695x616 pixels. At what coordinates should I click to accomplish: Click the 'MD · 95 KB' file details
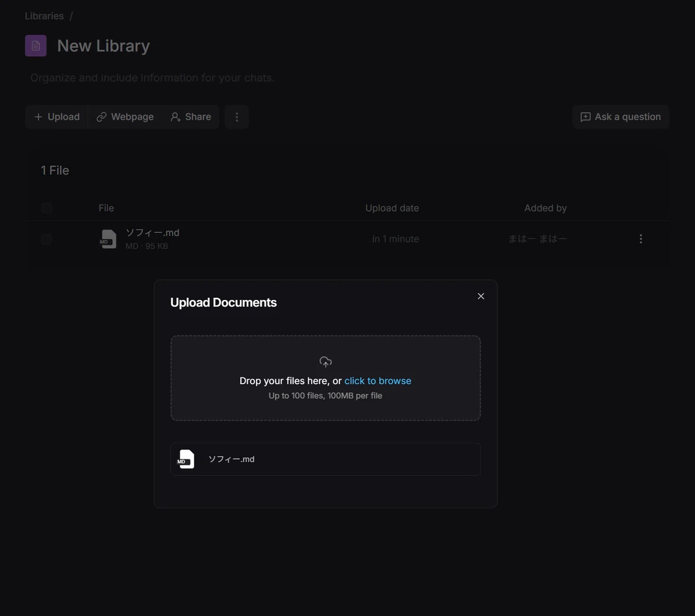[x=147, y=246]
